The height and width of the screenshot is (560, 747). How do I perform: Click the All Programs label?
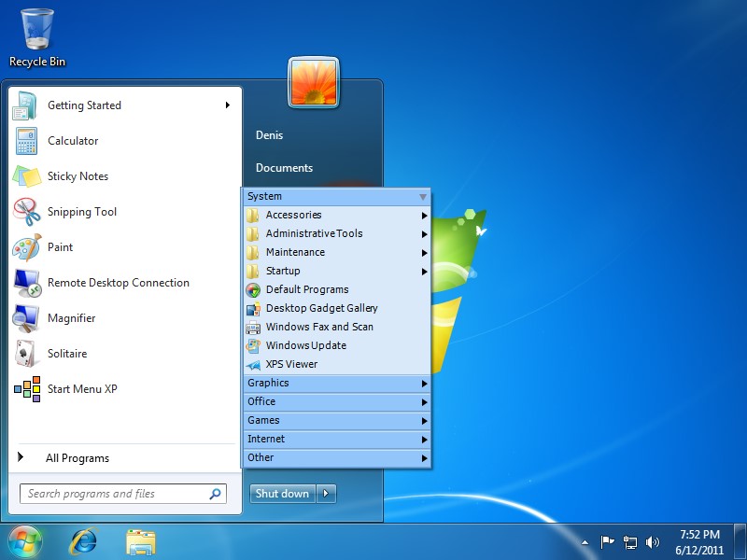78,458
